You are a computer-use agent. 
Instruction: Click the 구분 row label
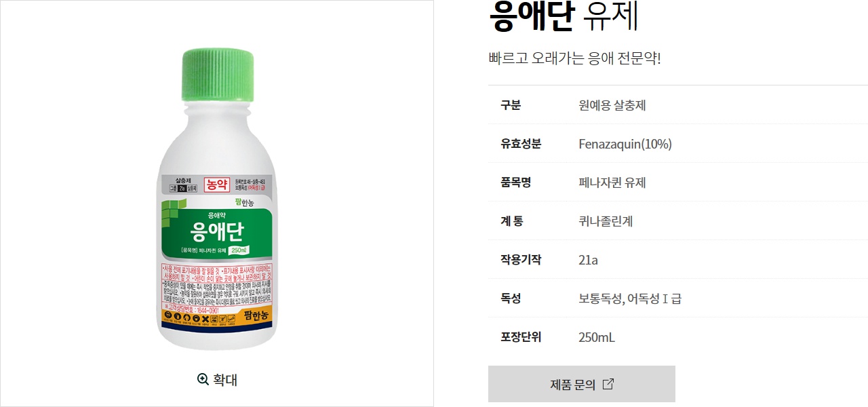[511, 105]
